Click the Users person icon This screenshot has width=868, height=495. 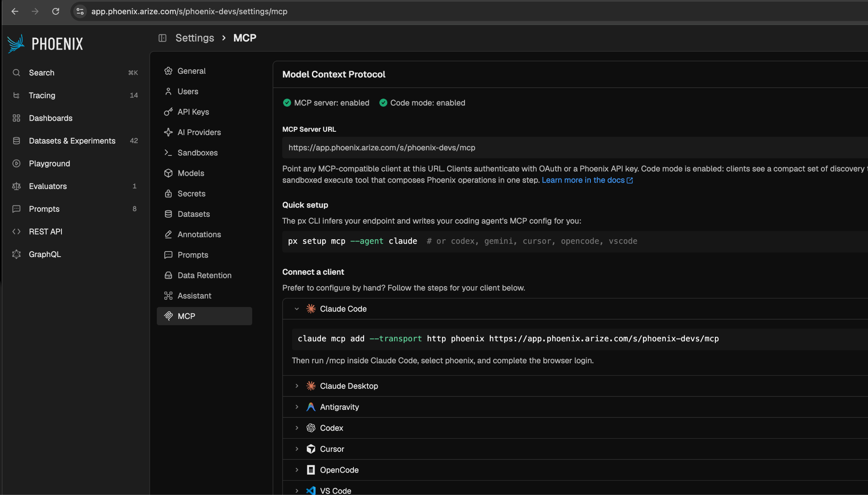(x=168, y=91)
